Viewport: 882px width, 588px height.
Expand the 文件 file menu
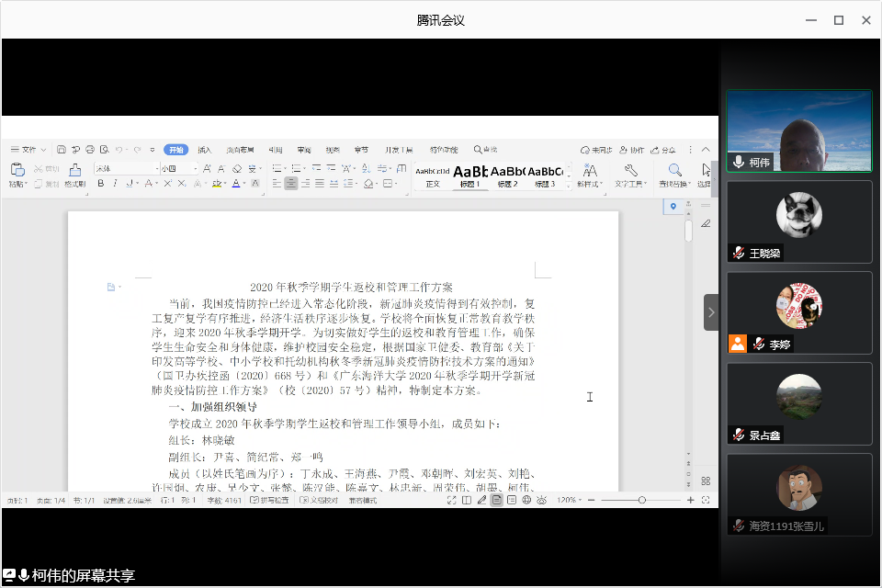(x=28, y=150)
